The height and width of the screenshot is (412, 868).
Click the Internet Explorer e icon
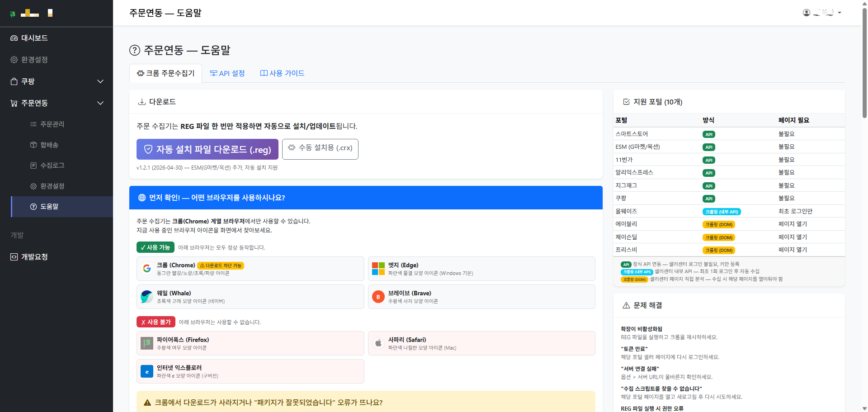(x=147, y=371)
